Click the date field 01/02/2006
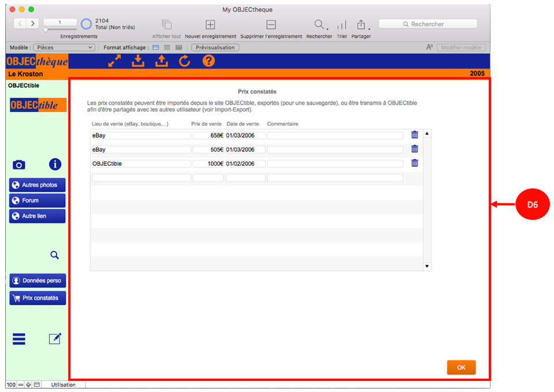554x392 pixels. click(246, 163)
